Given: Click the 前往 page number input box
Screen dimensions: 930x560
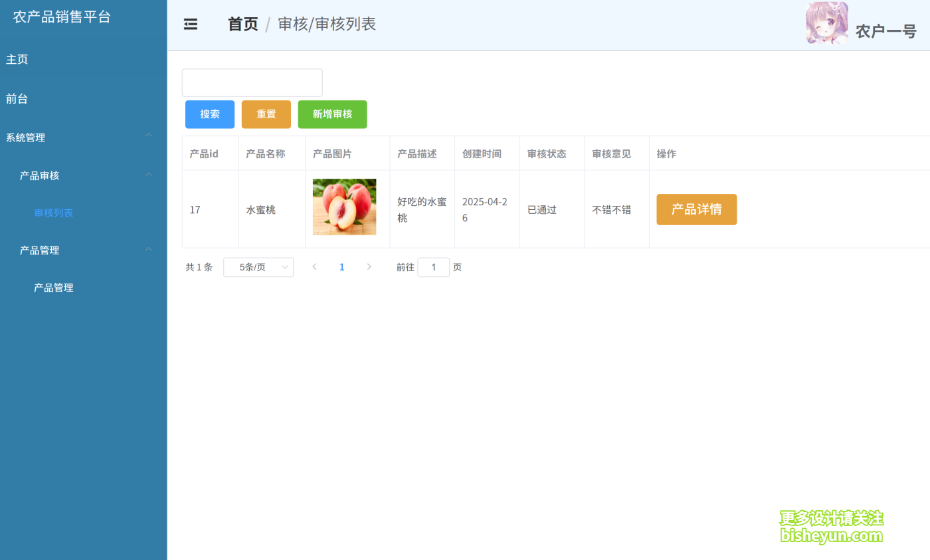Looking at the screenshot, I should (433, 266).
